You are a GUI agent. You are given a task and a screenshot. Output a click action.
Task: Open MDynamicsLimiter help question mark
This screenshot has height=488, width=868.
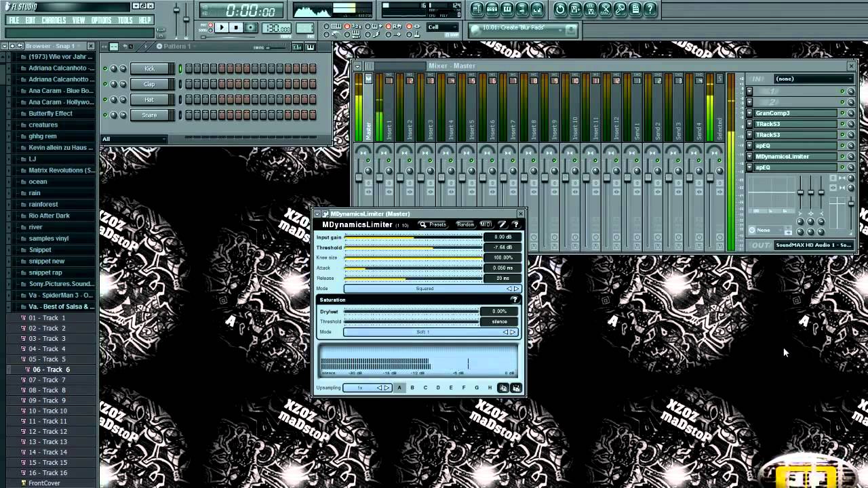point(516,224)
